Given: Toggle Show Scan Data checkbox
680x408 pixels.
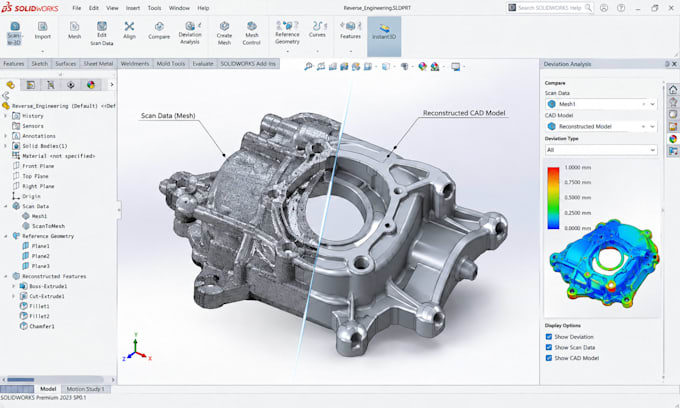Looking at the screenshot, I should (549, 347).
